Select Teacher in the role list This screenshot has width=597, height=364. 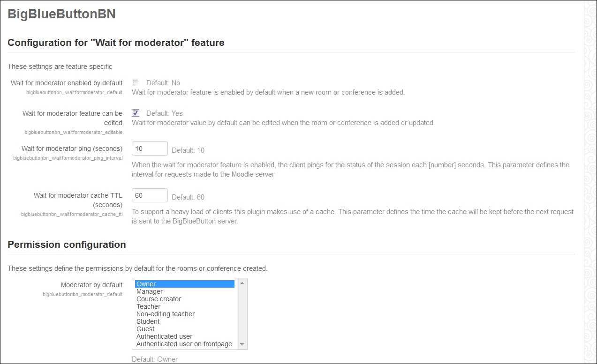[x=185, y=306]
